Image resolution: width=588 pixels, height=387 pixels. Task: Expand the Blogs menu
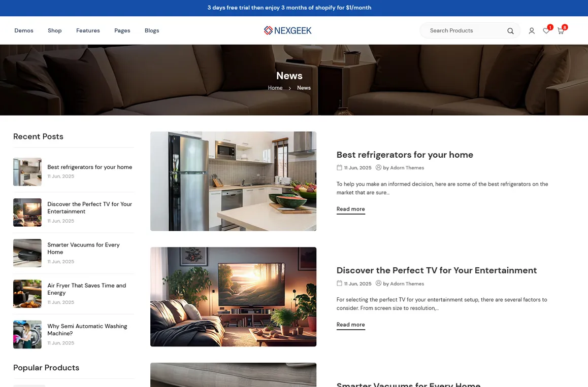152,30
